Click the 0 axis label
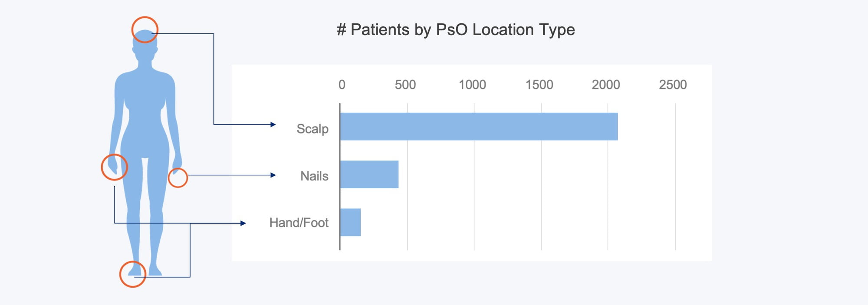The image size is (868, 305). coord(342,85)
